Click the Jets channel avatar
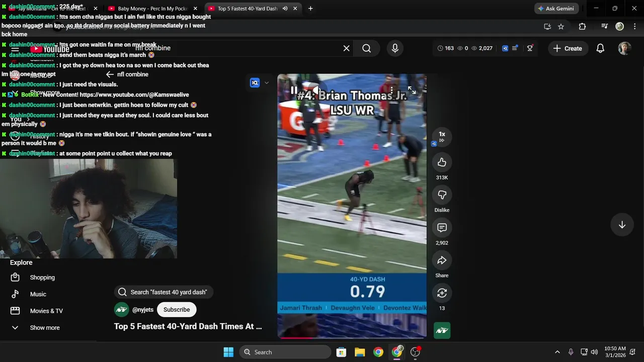The height and width of the screenshot is (362, 644). [122, 310]
